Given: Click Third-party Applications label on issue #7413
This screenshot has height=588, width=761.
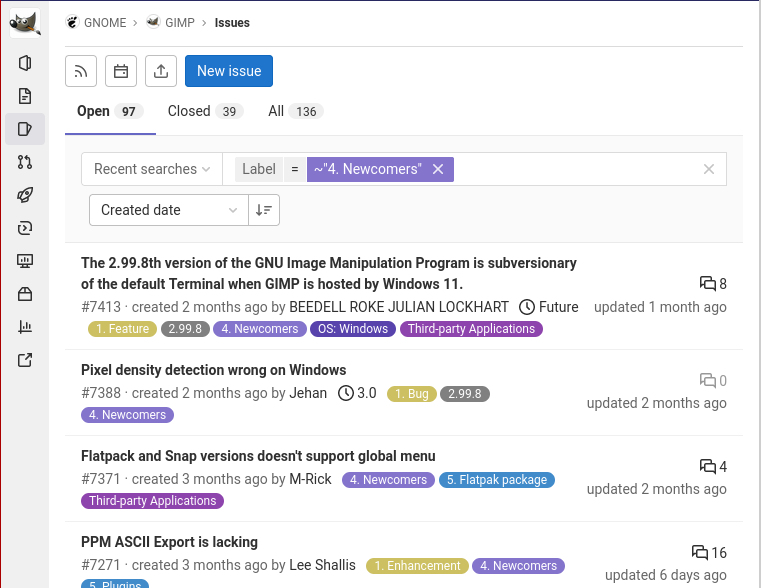Looking at the screenshot, I should pyautogui.click(x=471, y=329).
